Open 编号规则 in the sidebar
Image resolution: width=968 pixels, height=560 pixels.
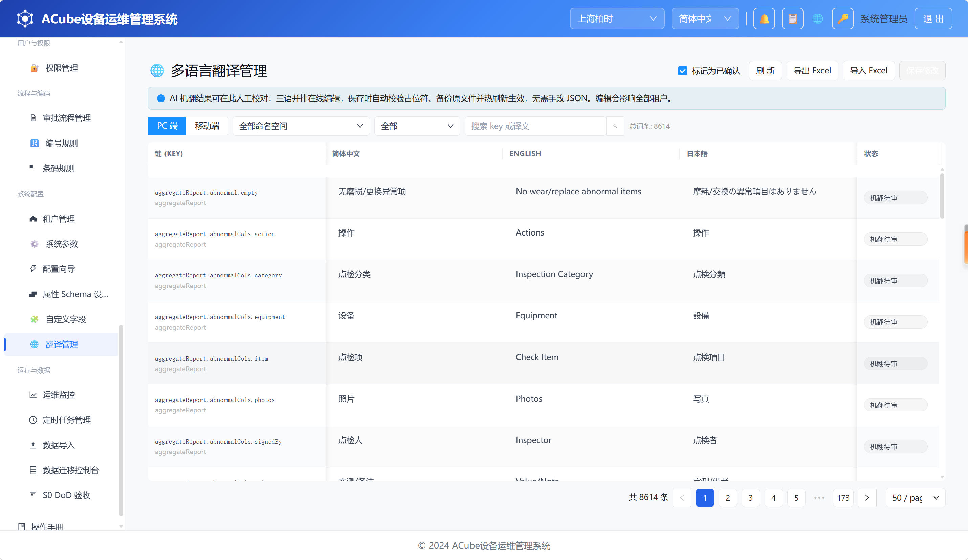click(x=62, y=143)
